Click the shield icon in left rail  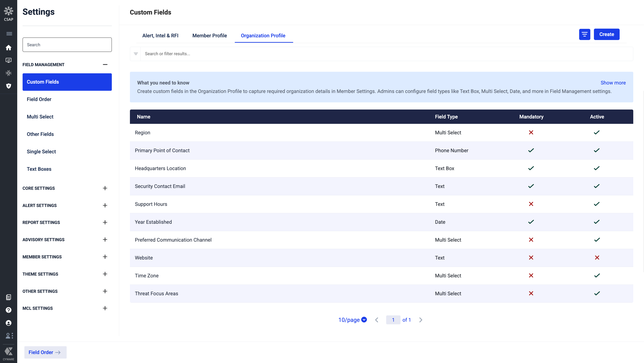pos(8,86)
